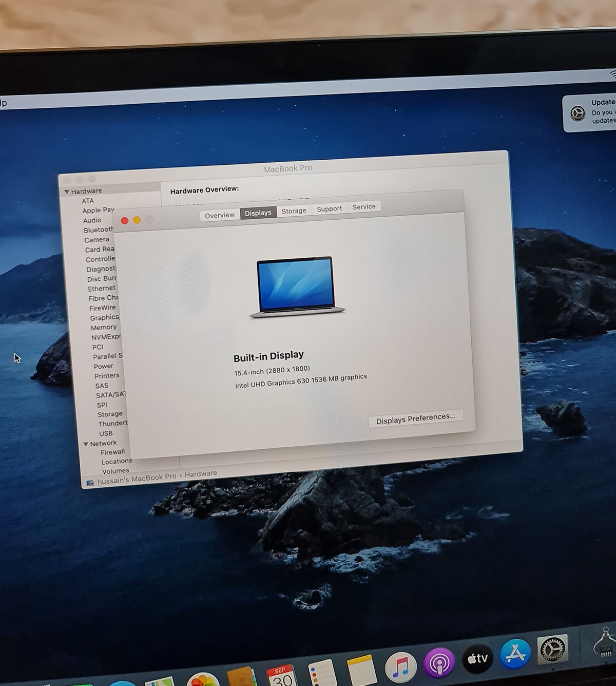
Task: Select Printers in the sidebar
Action: 107,376
